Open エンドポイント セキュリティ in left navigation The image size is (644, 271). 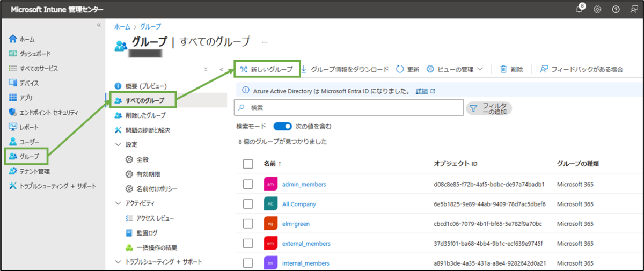[44, 112]
